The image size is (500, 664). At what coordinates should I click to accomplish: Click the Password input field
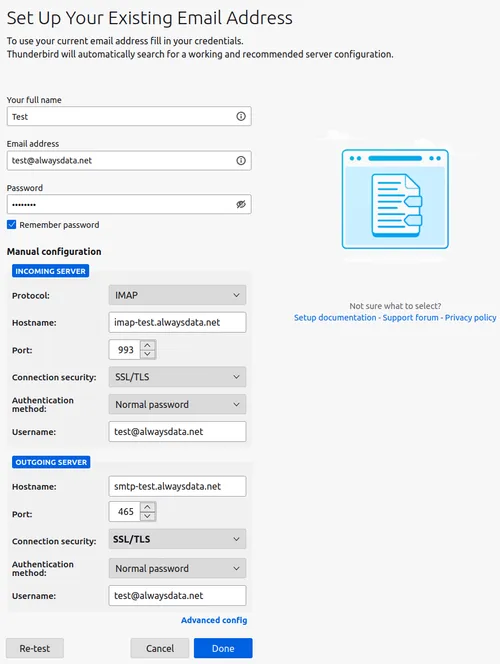[x=129, y=205]
